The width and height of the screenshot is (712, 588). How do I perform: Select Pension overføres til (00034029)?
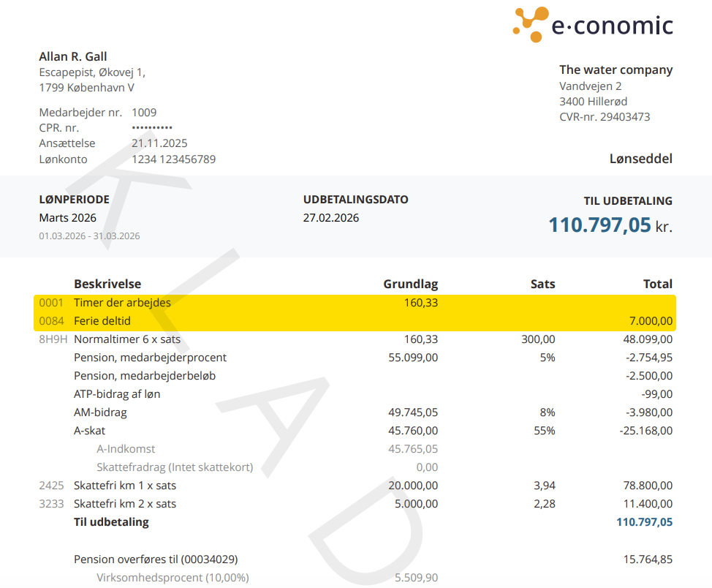[x=156, y=559]
